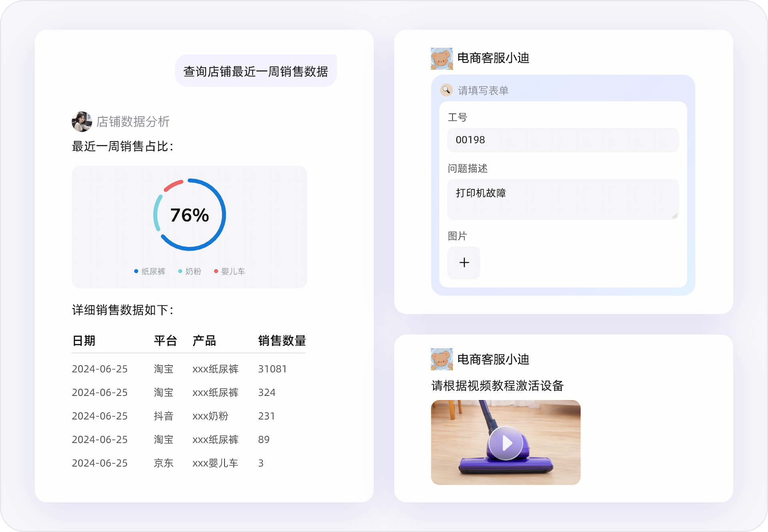
Task: Click the 婴儿车 legend label
Action: 233,271
